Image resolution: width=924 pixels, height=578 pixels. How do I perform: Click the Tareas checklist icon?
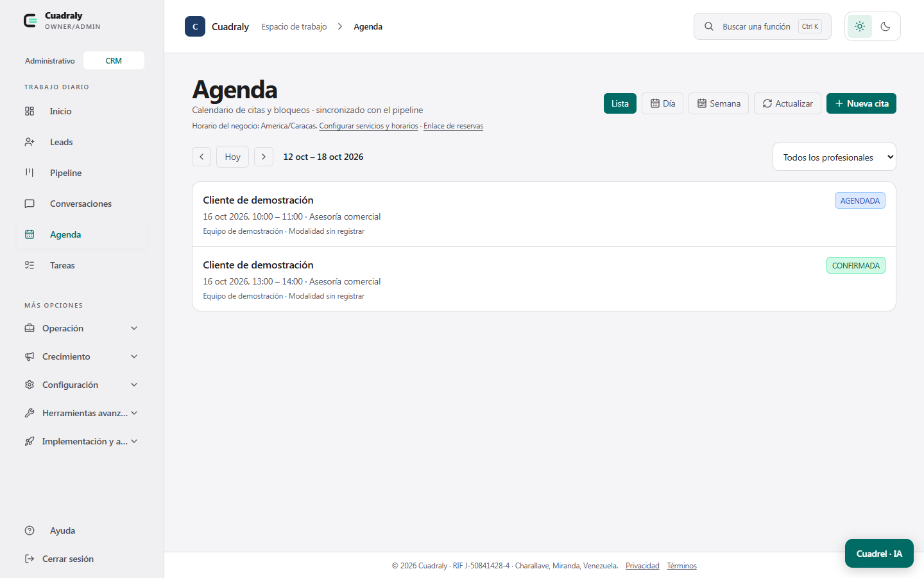click(x=30, y=265)
